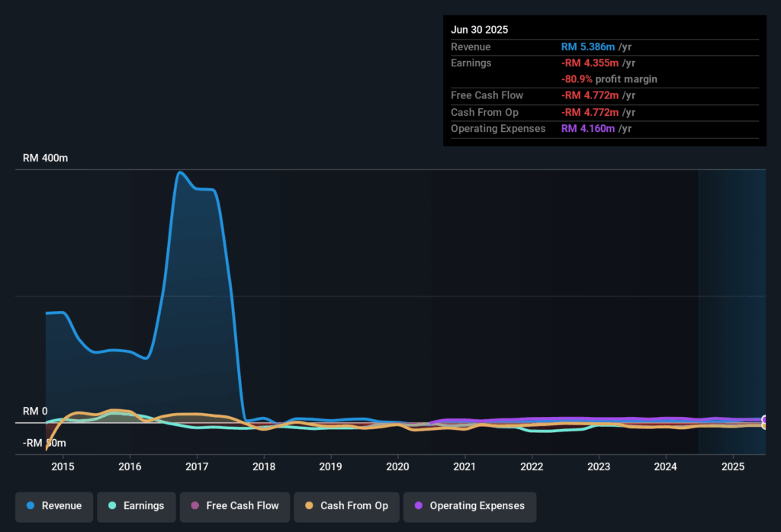Select the 2024 x-axis label

(x=666, y=466)
